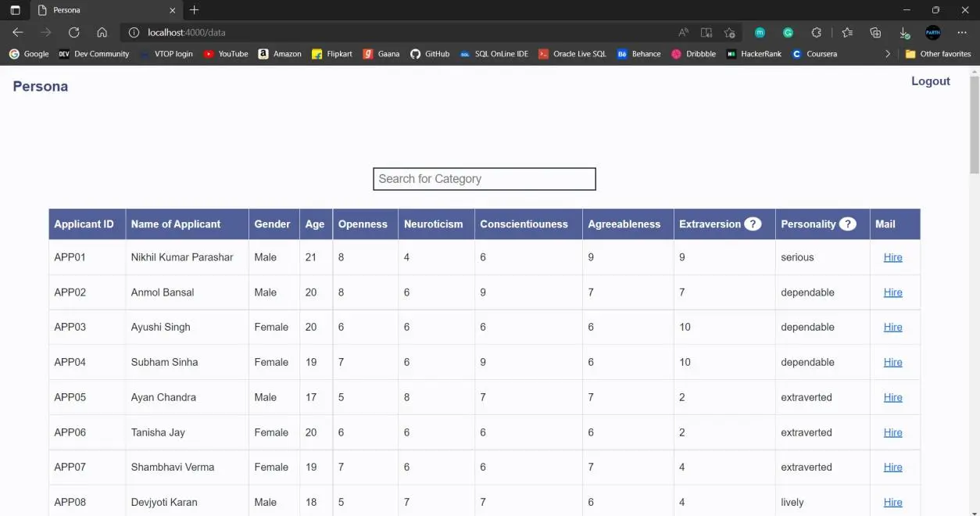Image resolution: width=980 pixels, height=516 pixels.
Task: Add this page to favorites star icon
Action: (729, 33)
